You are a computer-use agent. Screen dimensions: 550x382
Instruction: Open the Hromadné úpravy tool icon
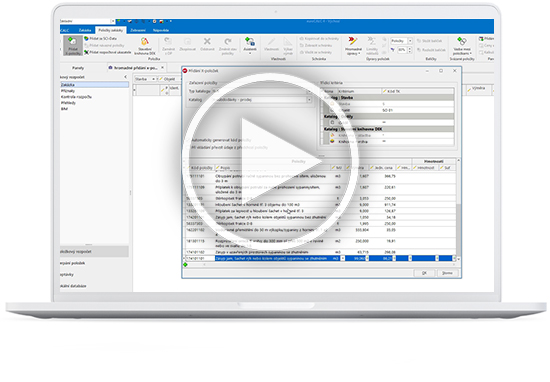point(353,46)
